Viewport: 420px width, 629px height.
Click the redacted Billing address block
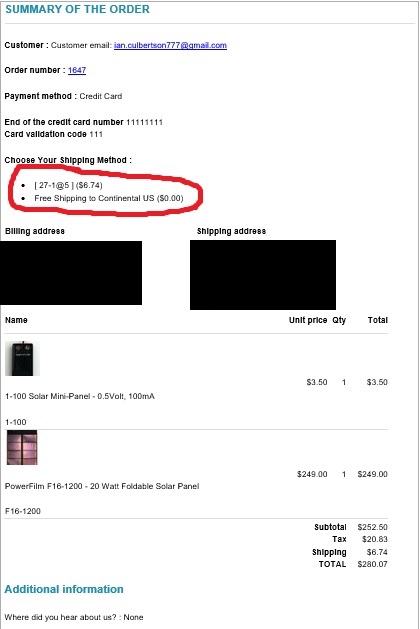tap(71, 273)
